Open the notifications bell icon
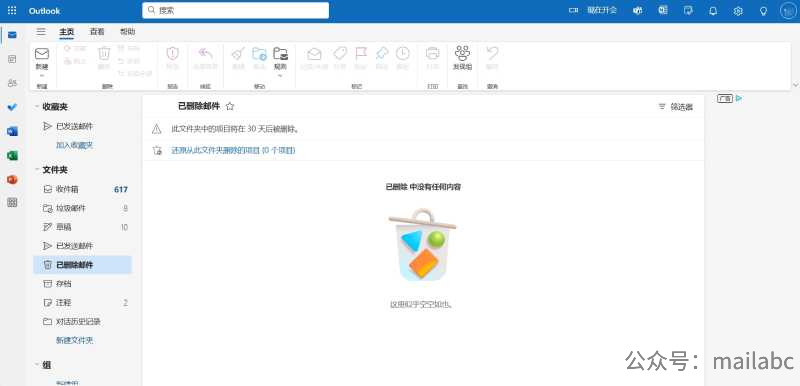This screenshot has height=386, width=800. [x=713, y=11]
